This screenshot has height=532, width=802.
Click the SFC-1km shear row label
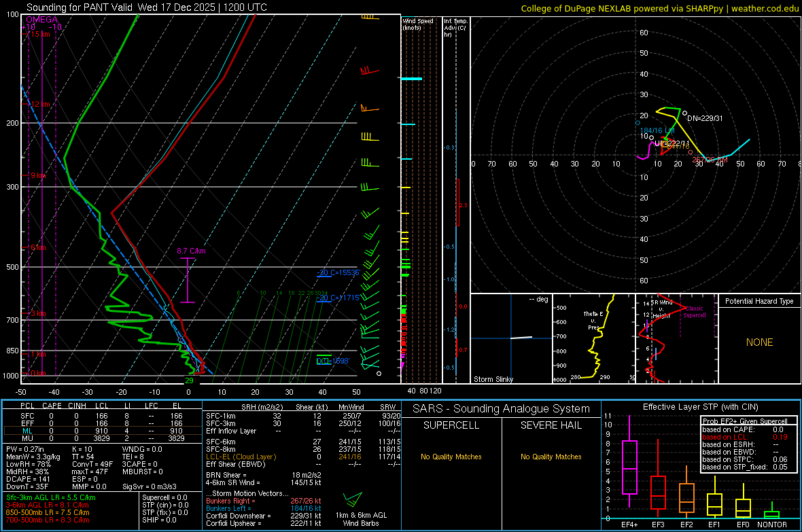(221, 416)
